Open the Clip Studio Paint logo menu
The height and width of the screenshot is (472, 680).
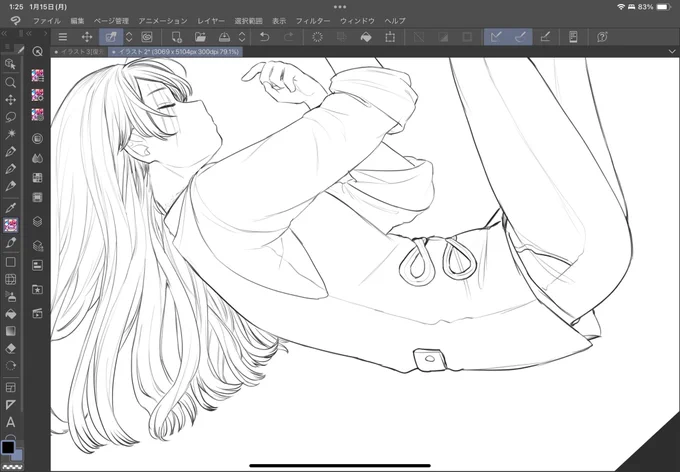tap(15, 20)
